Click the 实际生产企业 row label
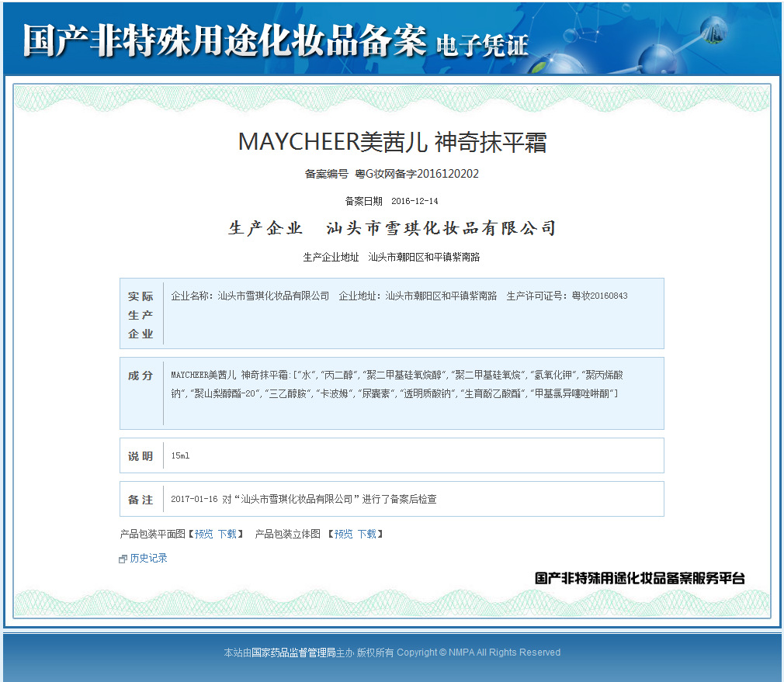The height and width of the screenshot is (682, 784). (140, 315)
